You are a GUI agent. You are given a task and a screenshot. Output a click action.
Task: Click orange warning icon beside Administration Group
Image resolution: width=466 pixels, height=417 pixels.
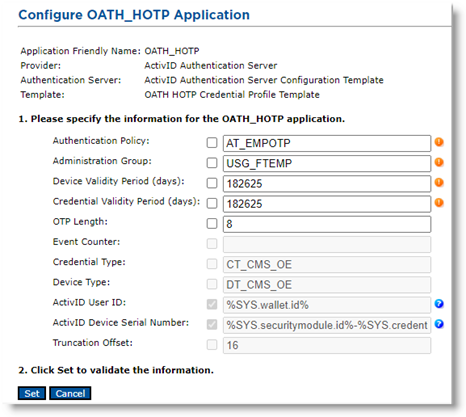pos(439,162)
